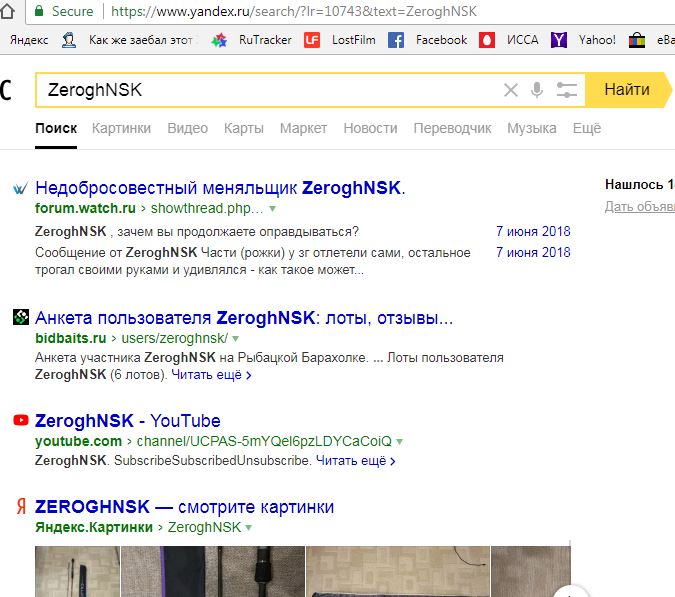675x597 pixels.
Task: Switch to the Новости tab
Action: point(370,128)
